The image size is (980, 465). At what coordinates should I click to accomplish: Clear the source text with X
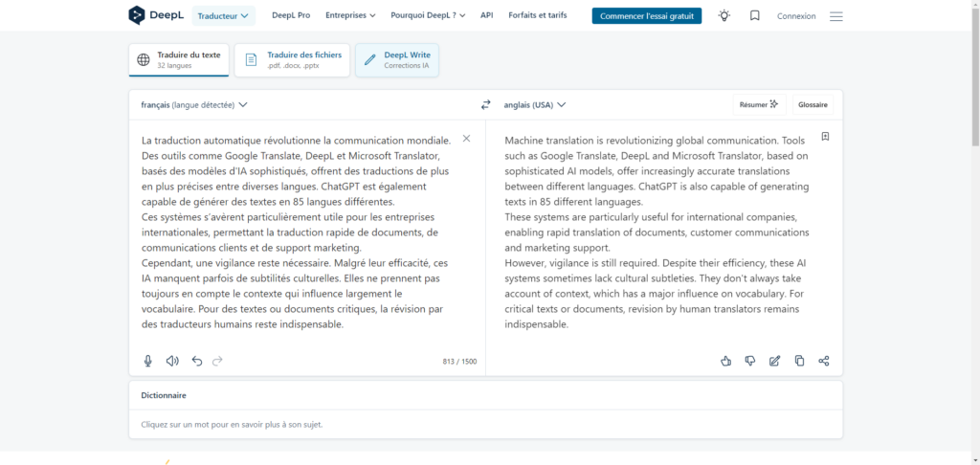point(466,139)
